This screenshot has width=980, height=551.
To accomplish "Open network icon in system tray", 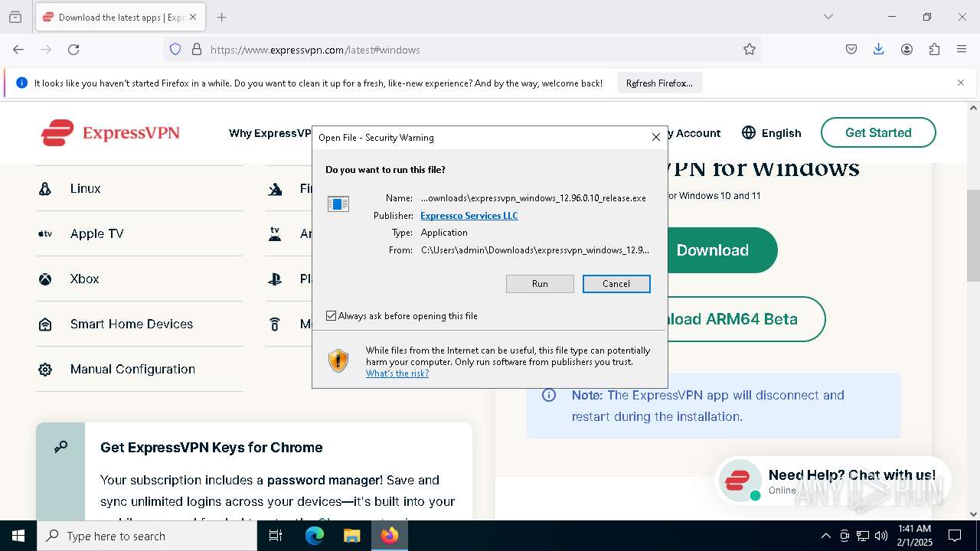I will 863,536.
